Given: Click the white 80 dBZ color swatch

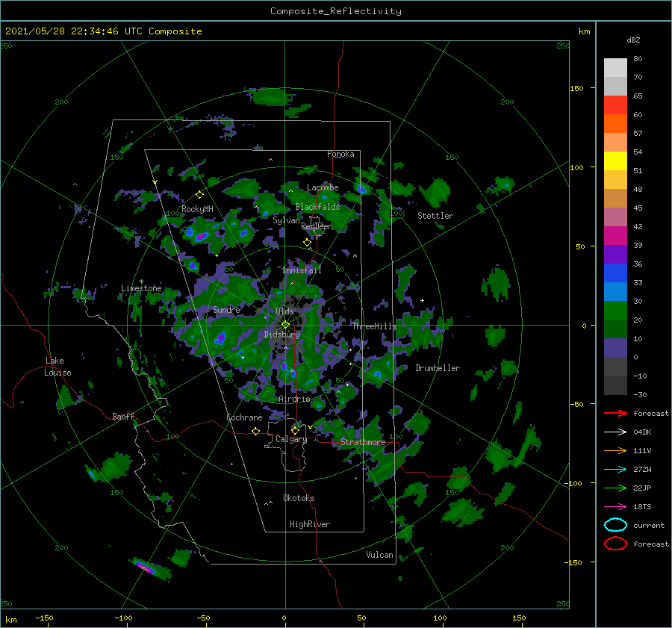Looking at the screenshot, I should click(615, 67).
